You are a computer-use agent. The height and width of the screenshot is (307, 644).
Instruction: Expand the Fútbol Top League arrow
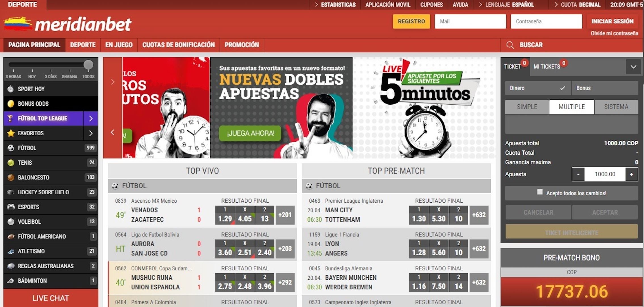(x=91, y=119)
